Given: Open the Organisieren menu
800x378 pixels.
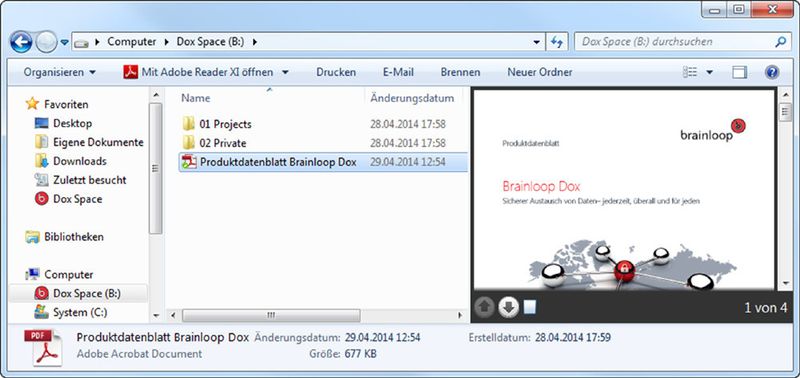Looking at the screenshot, I should pyautogui.click(x=60, y=72).
